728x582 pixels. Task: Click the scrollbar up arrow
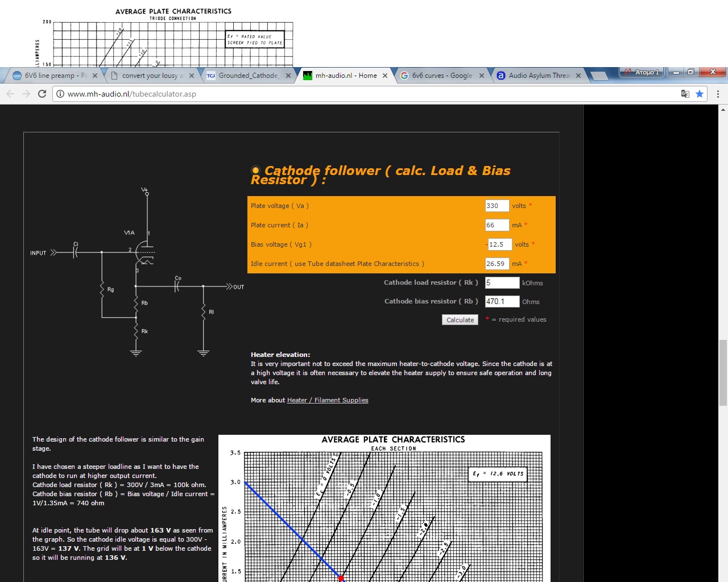pyautogui.click(x=723, y=109)
